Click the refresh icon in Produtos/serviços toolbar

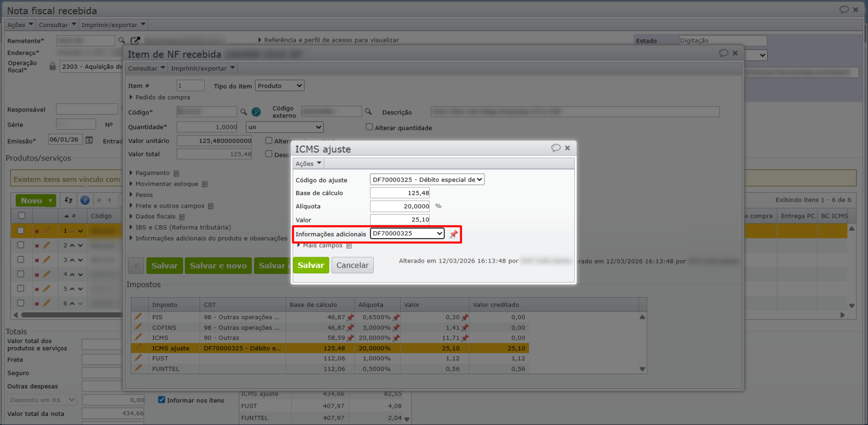[69, 201]
